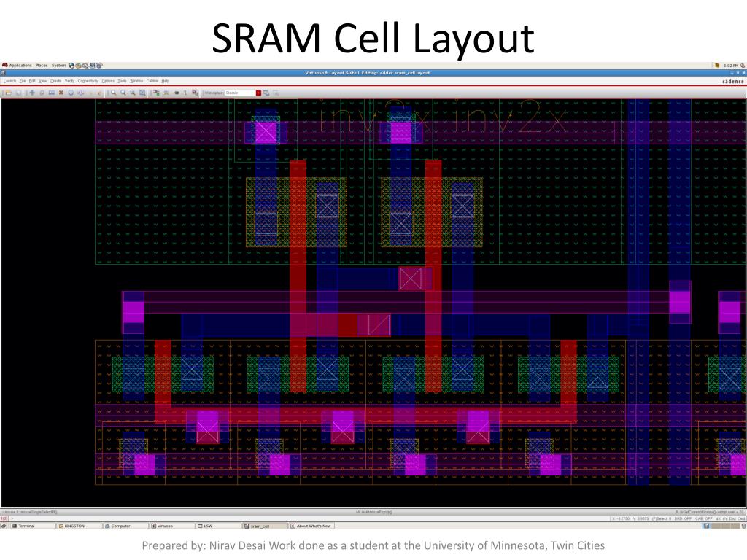Click the toolbar icon left of Undo
The width and height of the screenshot is (747, 560).
tap(80, 93)
